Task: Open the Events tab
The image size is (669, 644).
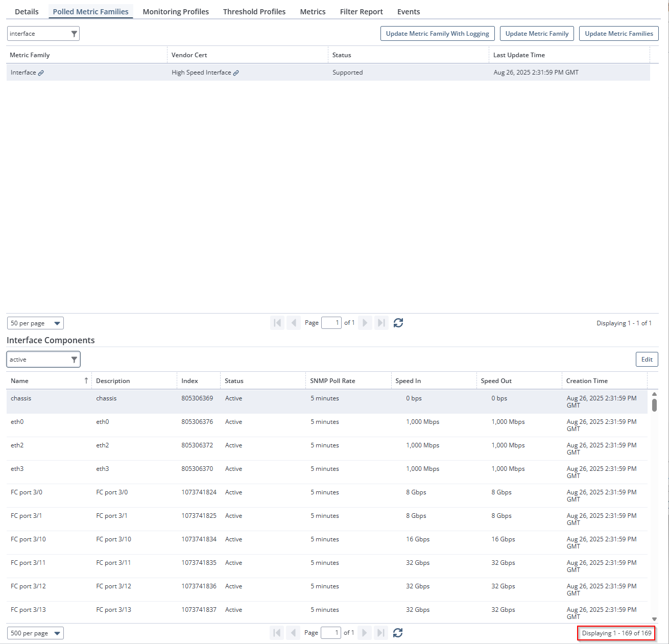Action: [409, 12]
